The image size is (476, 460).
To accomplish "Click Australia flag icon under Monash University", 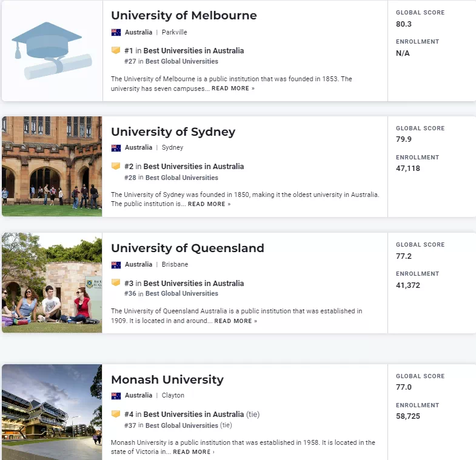I will (x=116, y=396).
